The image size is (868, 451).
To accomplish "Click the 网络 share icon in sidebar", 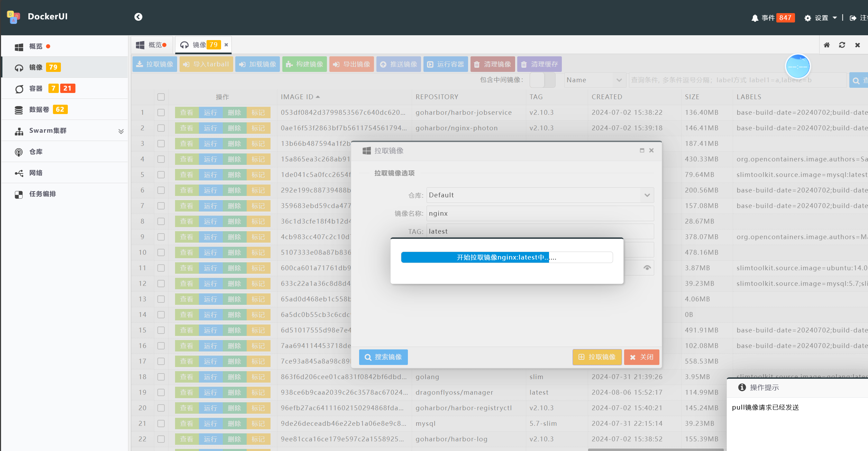I will click(x=19, y=173).
